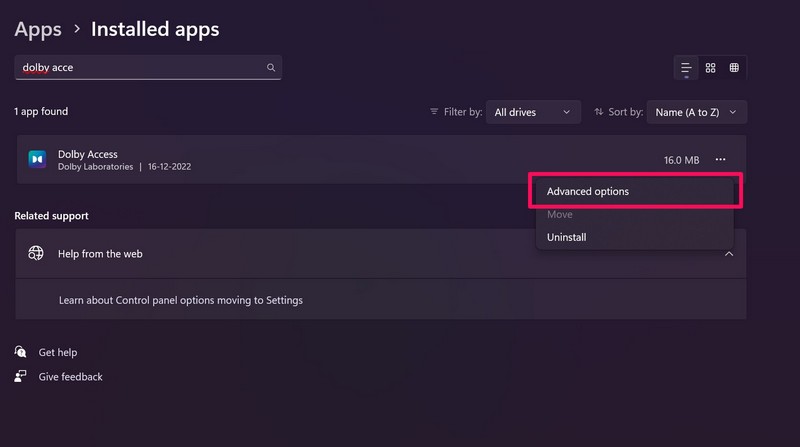Viewport: 800px width, 447px height.
Task: Choose Uninstall from the context menu
Action: (566, 237)
